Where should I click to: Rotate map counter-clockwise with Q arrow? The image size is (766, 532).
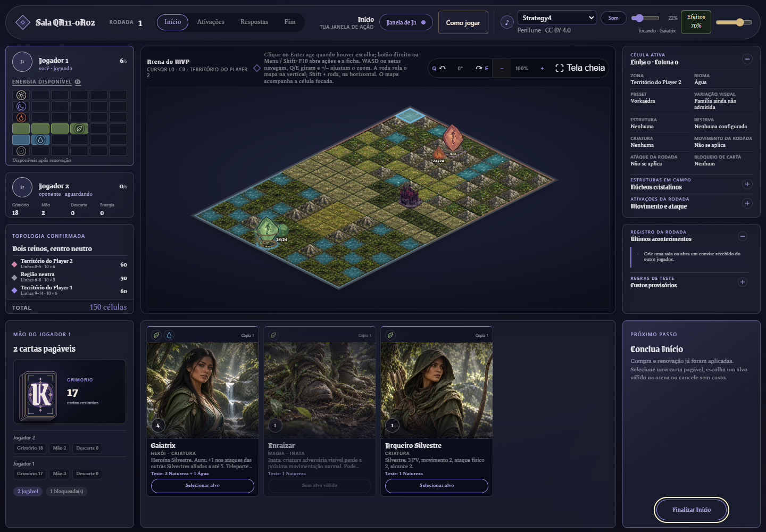tap(439, 68)
